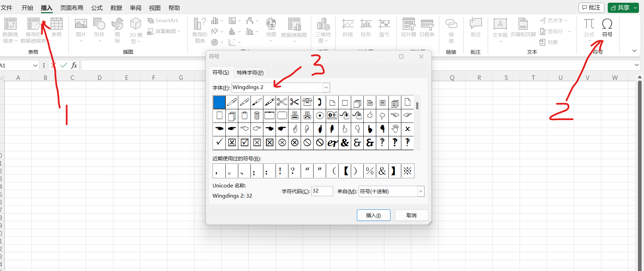Select recent symbol ※ reference mark
Screen dimensions: 644x271
[407, 171]
